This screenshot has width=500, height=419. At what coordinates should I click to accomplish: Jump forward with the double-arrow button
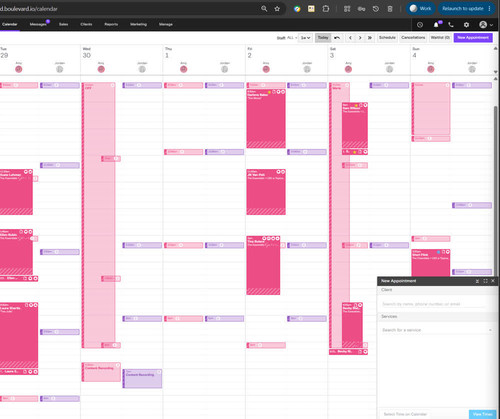(370, 38)
